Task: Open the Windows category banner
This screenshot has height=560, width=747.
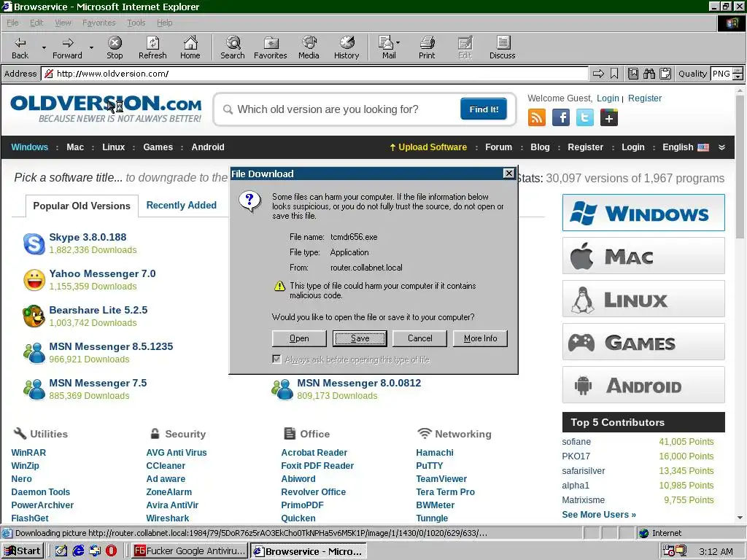Action: click(x=643, y=212)
